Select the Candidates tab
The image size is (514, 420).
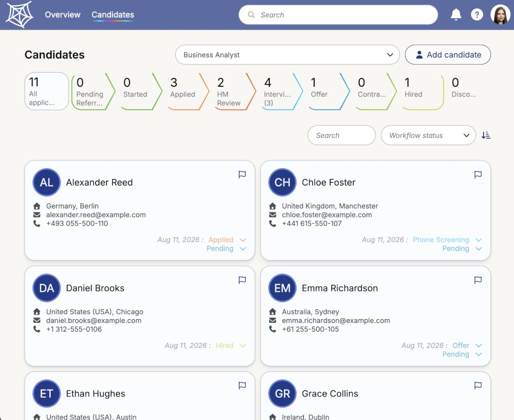tap(113, 15)
